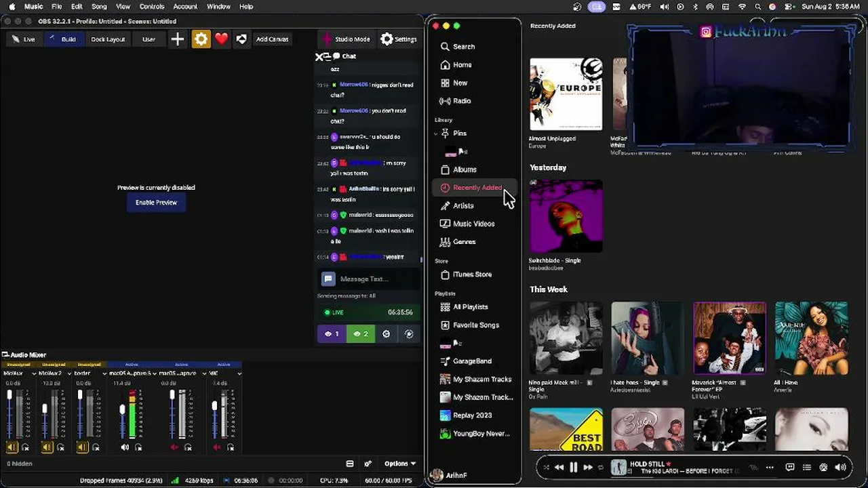Open the Audio Mixer layout icon beside Options
Viewport: 868px width, 488px height.
pyautogui.click(x=350, y=464)
